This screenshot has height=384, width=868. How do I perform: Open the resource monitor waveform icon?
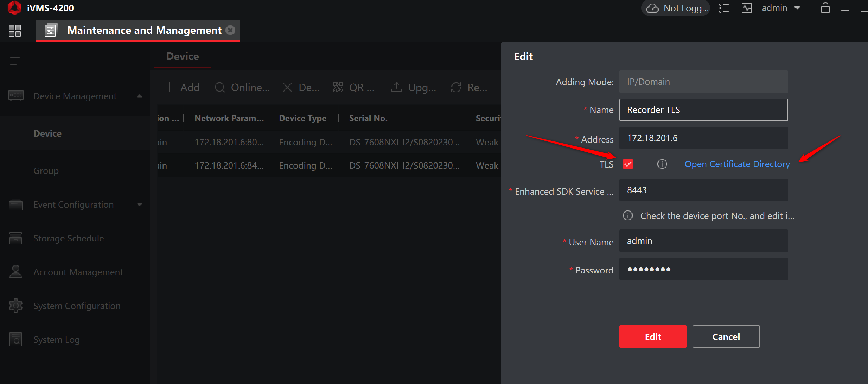pos(746,8)
